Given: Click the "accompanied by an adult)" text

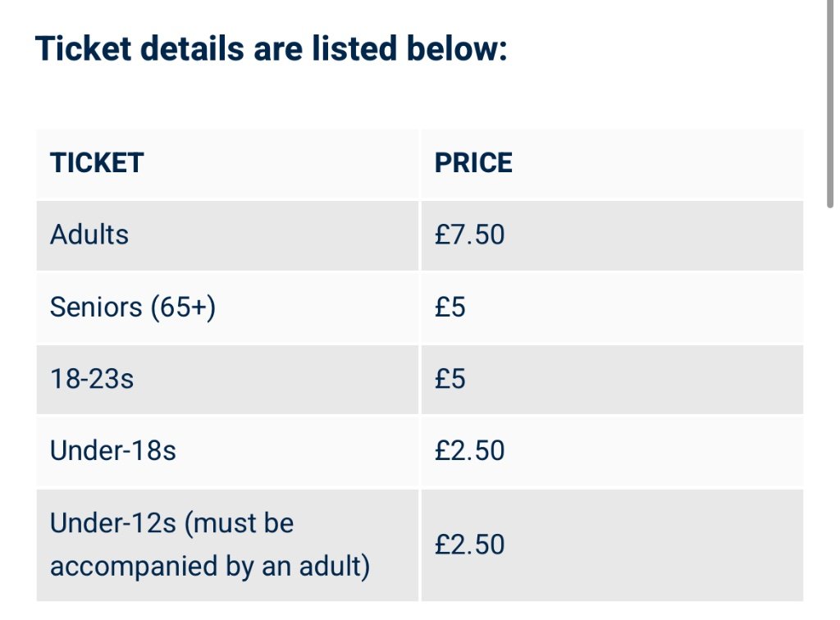Looking at the screenshot, I should coord(210,567).
